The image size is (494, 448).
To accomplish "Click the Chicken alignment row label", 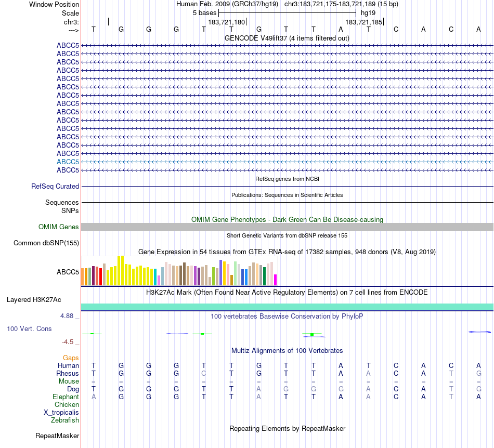I will 67,404.
